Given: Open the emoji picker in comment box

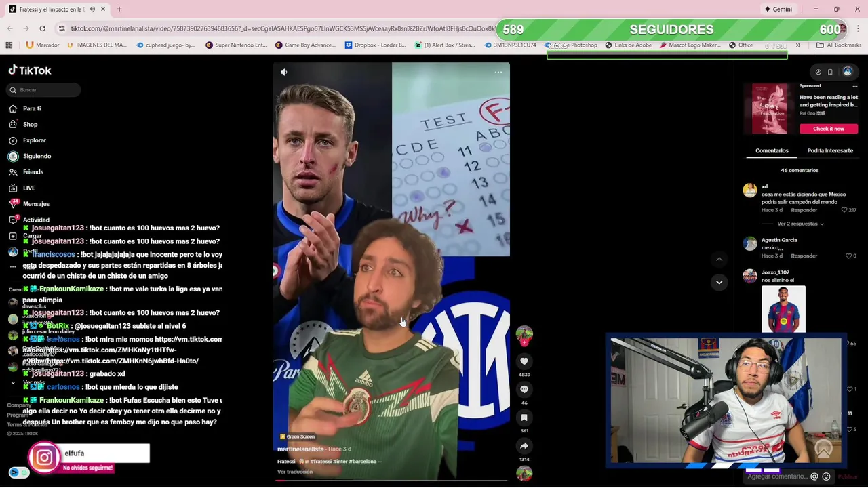Looking at the screenshot, I should click(826, 476).
